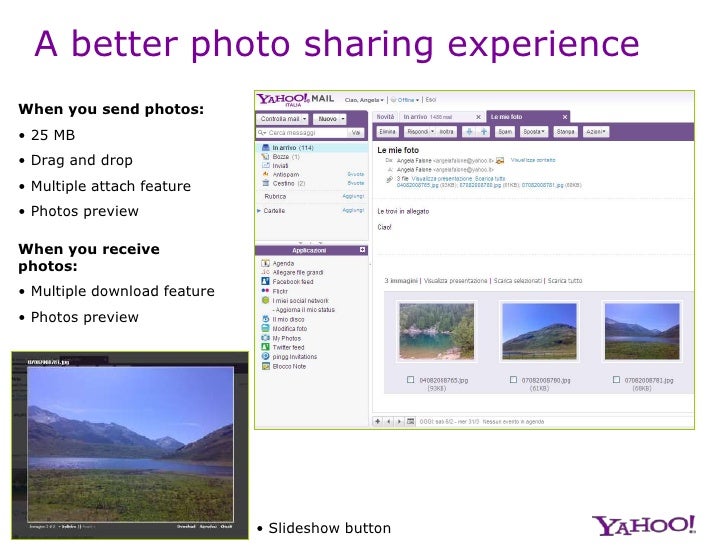Click the Inoltra button

pos(447,132)
